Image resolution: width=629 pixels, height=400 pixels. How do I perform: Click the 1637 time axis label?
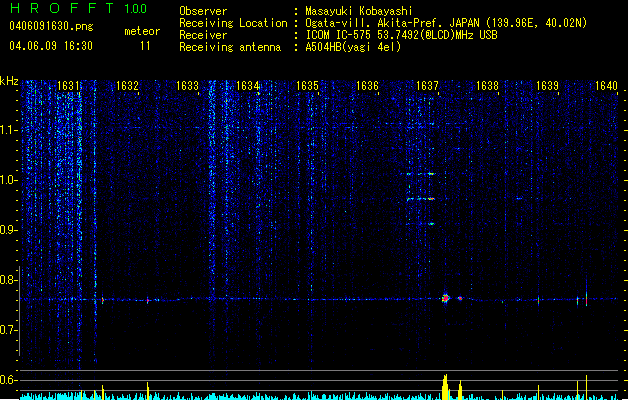(x=427, y=85)
